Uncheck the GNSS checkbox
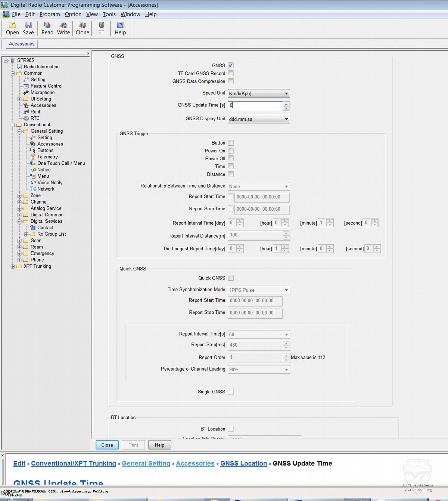The height and width of the screenshot is (501, 448). coord(231,65)
